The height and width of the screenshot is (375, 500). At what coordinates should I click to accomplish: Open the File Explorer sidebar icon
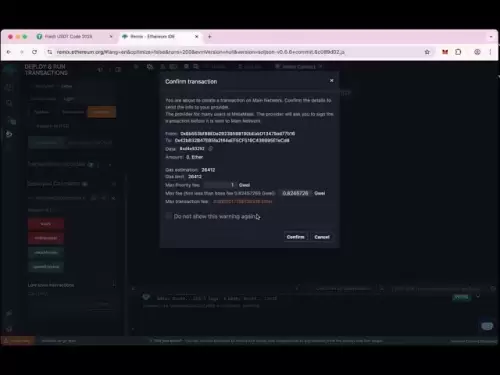9,87
